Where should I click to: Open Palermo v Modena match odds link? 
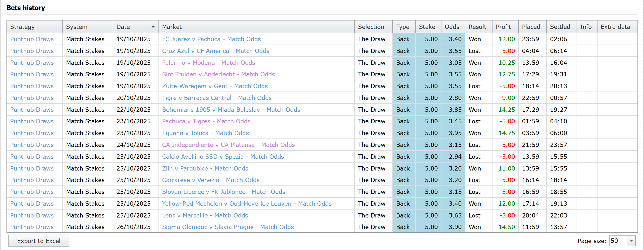tap(208, 63)
